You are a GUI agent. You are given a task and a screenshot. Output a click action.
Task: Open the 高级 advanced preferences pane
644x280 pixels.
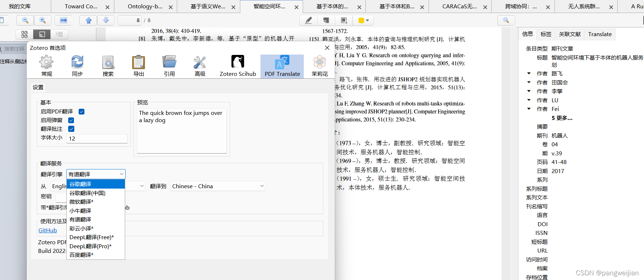200,66
